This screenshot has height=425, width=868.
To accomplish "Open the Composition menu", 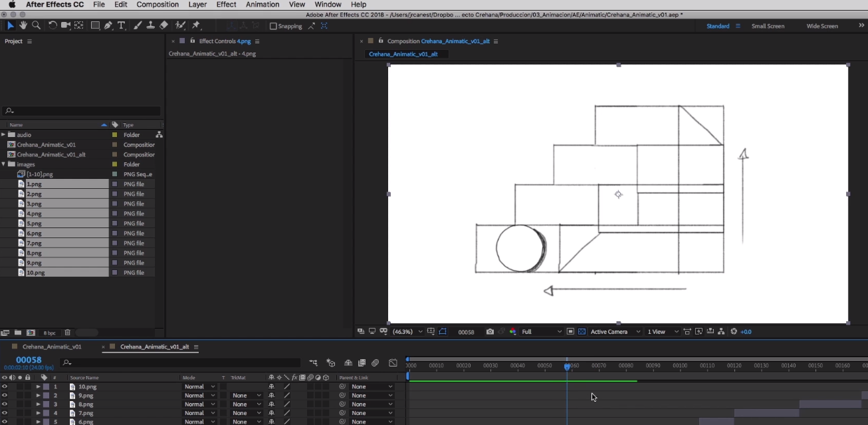I will tap(157, 5).
